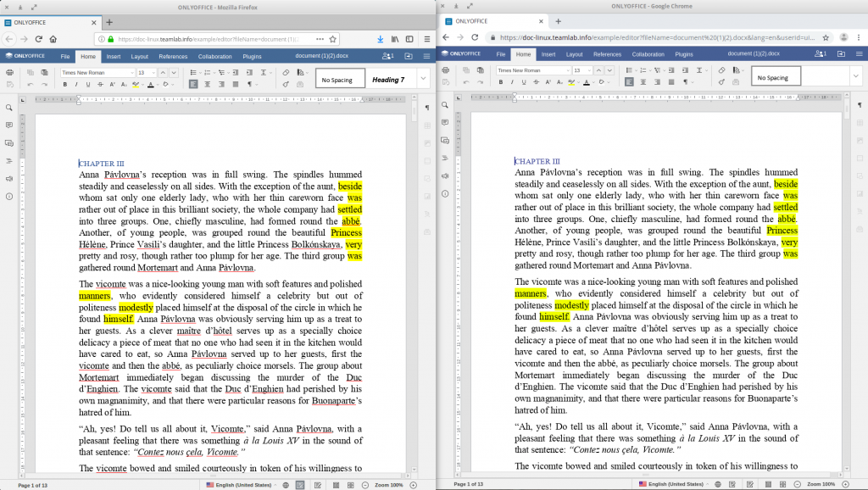Viewport: 868px width, 490px height.
Task: Toggle spell checking in the status bar
Action: 298,484
